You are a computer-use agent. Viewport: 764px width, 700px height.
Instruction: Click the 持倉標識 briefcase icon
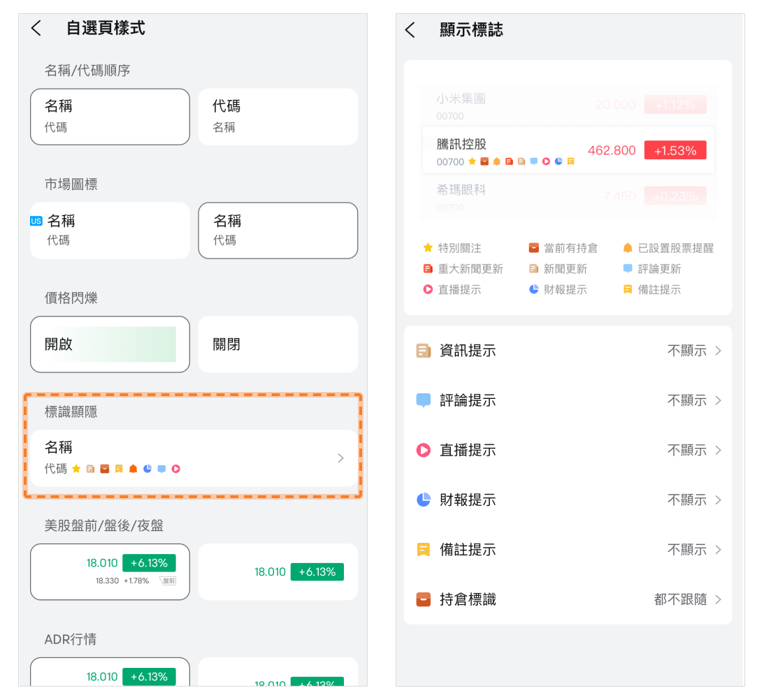[x=423, y=599]
